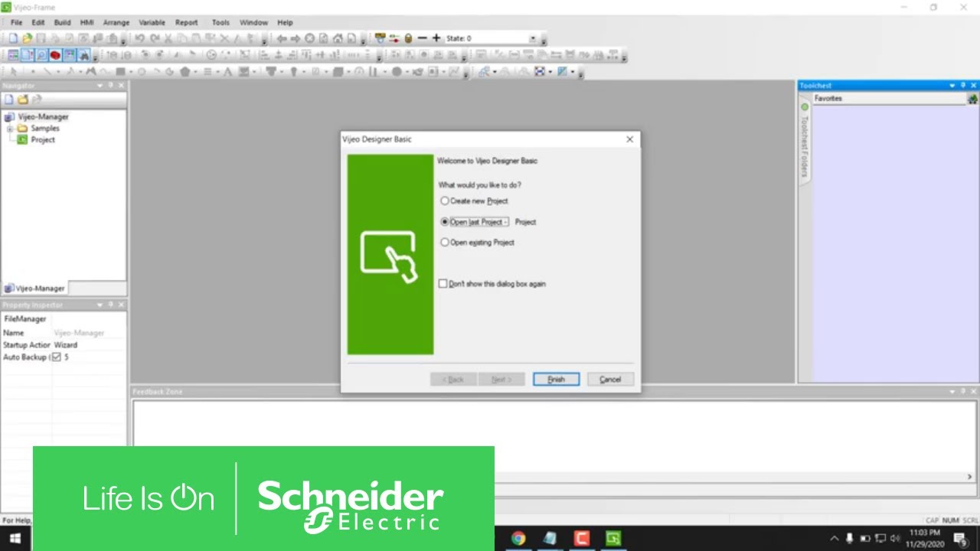Viewport: 980px width, 551px height.
Task: Select the text A drawing tool
Action: point(227,72)
